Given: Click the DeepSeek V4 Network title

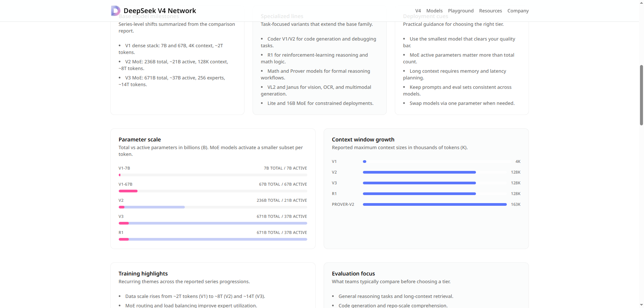Looking at the screenshot, I should tap(160, 10).
